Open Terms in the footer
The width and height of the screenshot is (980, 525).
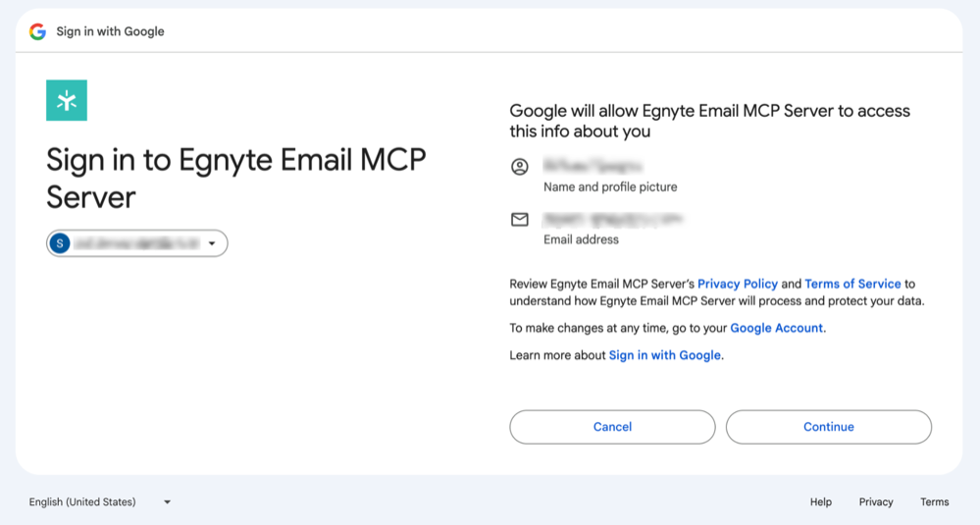click(934, 501)
